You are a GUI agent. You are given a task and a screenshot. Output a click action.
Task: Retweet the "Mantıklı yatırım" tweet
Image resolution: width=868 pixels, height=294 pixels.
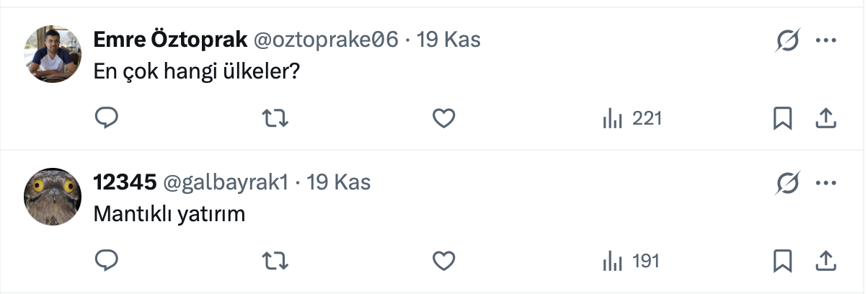(275, 261)
